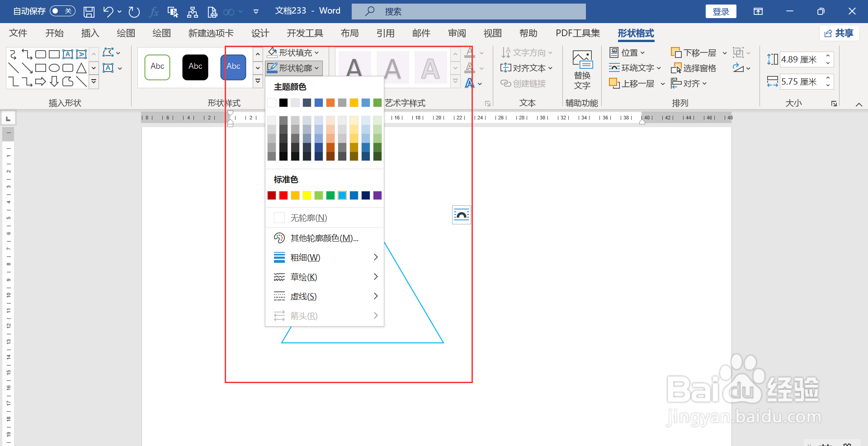Click the tab selector at ruler corner

click(x=8, y=119)
